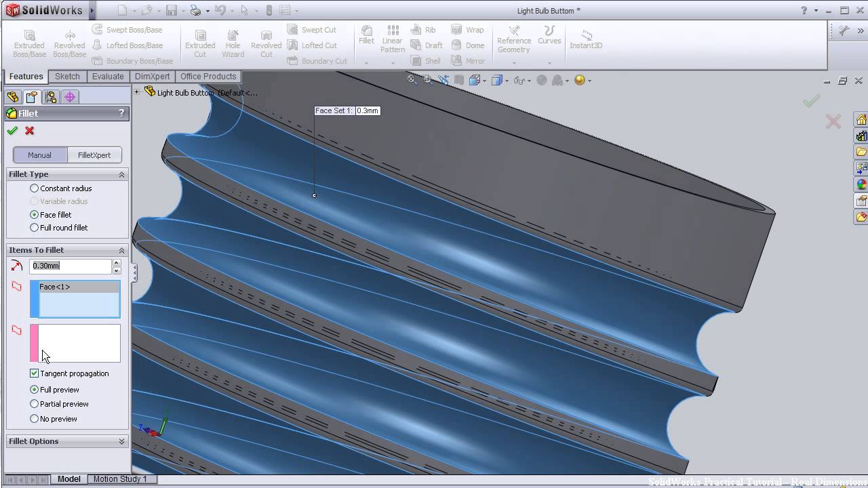This screenshot has height=488, width=868.
Task: Expand the Fillet Options section
Action: click(x=122, y=441)
